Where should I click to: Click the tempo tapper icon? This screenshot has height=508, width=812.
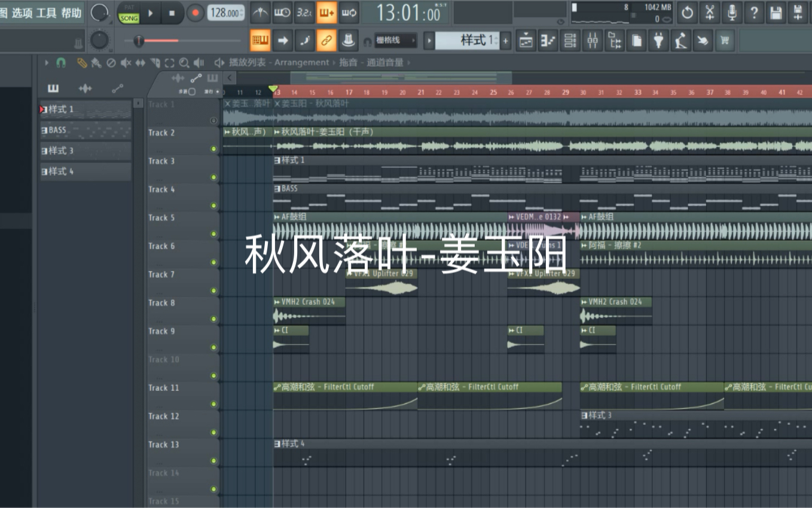point(681,40)
